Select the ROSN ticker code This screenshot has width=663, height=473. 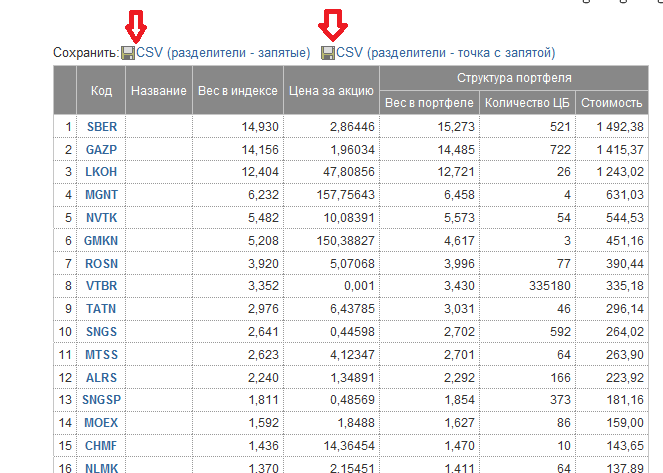101,262
